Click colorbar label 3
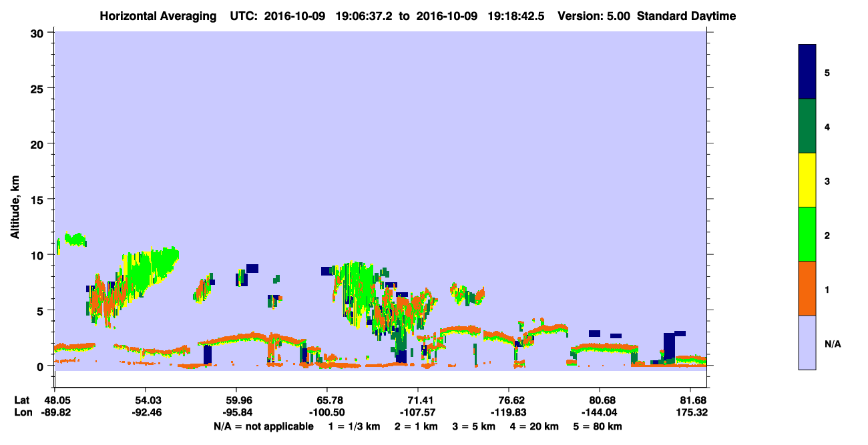Screen dimensions: 868x445 (x=827, y=180)
